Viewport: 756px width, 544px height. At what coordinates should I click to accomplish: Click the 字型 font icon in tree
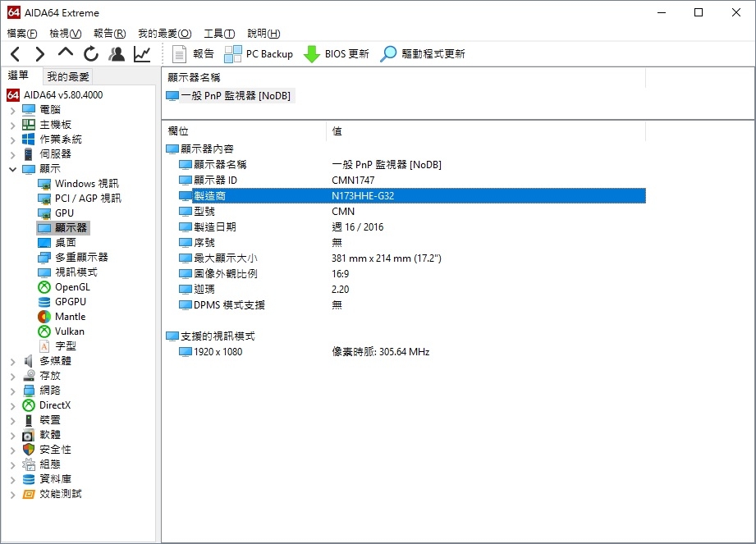tap(44, 346)
